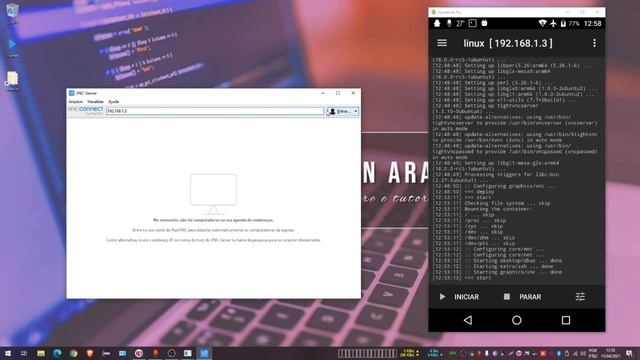
Task: Click the VNC Viewer title bar app icon
Action: [71, 93]
